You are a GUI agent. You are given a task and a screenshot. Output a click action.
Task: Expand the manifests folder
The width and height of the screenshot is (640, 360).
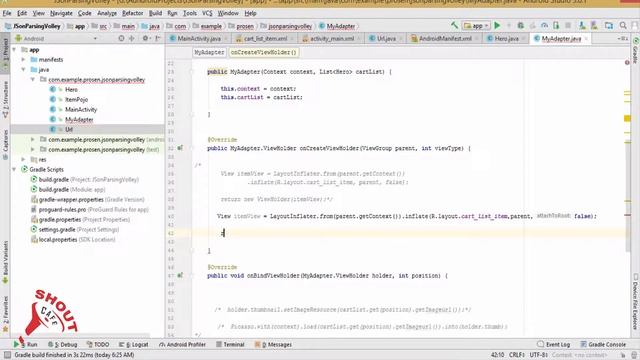pos(24,60)
